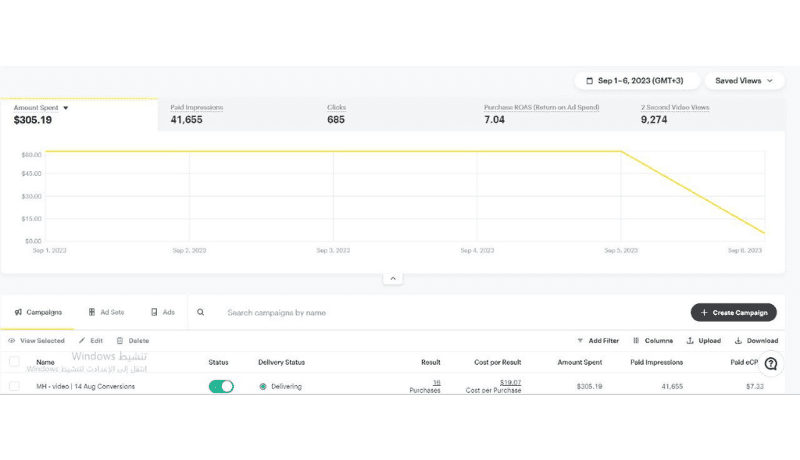Open the Sep 1–6, 2023 date range picker
This screenshot has width=800, height=460.
636,81
